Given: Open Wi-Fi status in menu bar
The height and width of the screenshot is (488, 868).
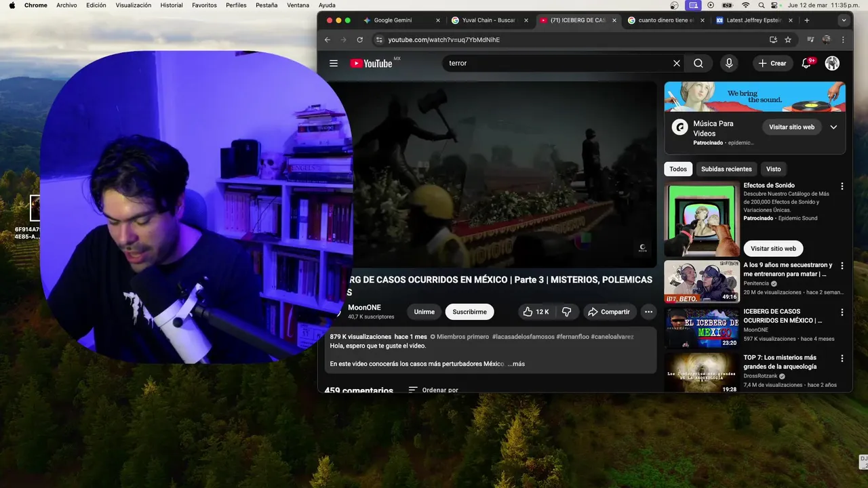Looking at the screenshot, I should point(746,5).
